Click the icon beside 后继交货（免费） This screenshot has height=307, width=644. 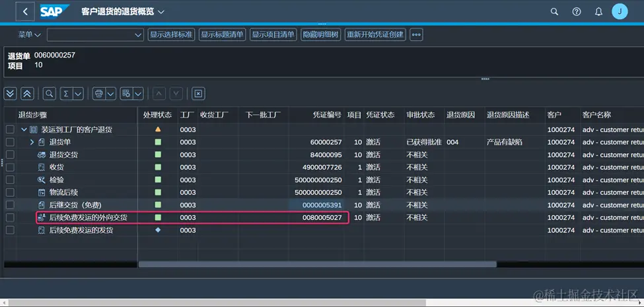(x=42, y=205)
